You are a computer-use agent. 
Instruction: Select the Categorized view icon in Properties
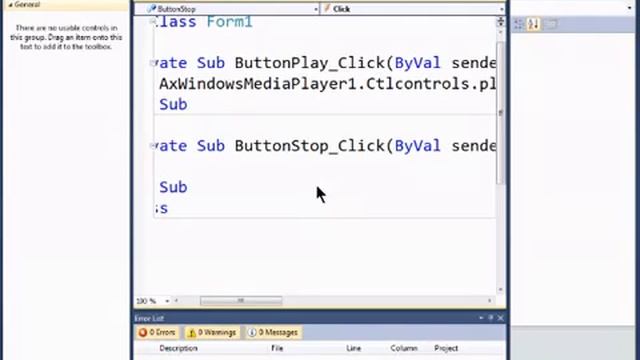tap(519, 24)
